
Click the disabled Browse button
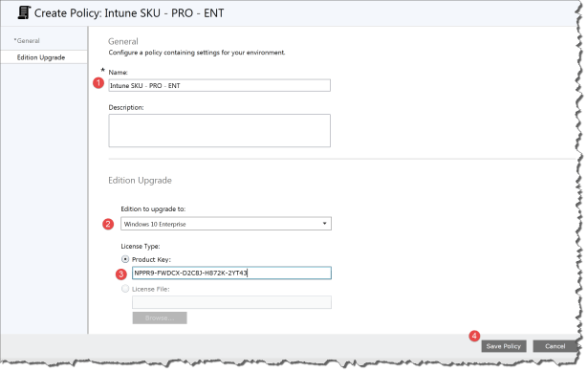[160, 318]
